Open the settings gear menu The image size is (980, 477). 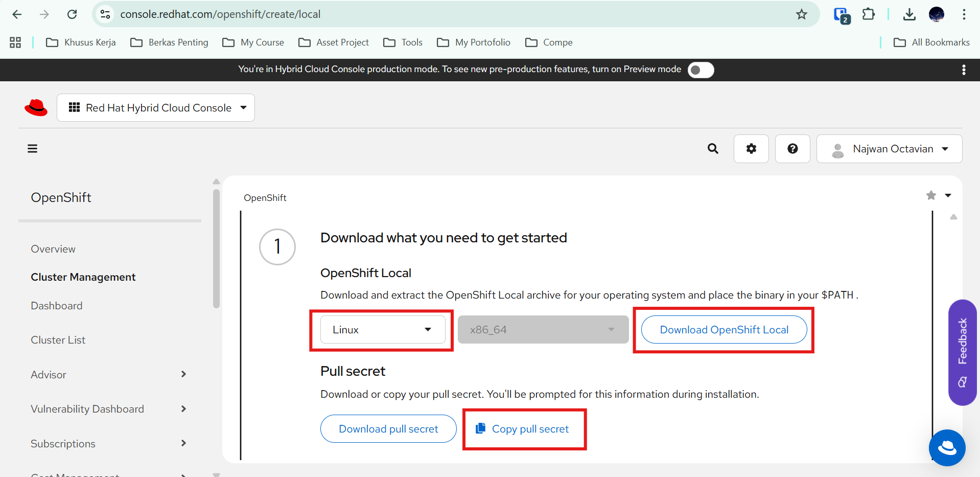tap(751, 149)
